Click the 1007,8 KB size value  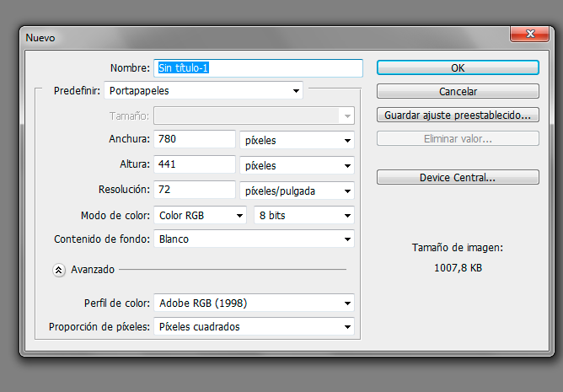[x=458, y=268]
